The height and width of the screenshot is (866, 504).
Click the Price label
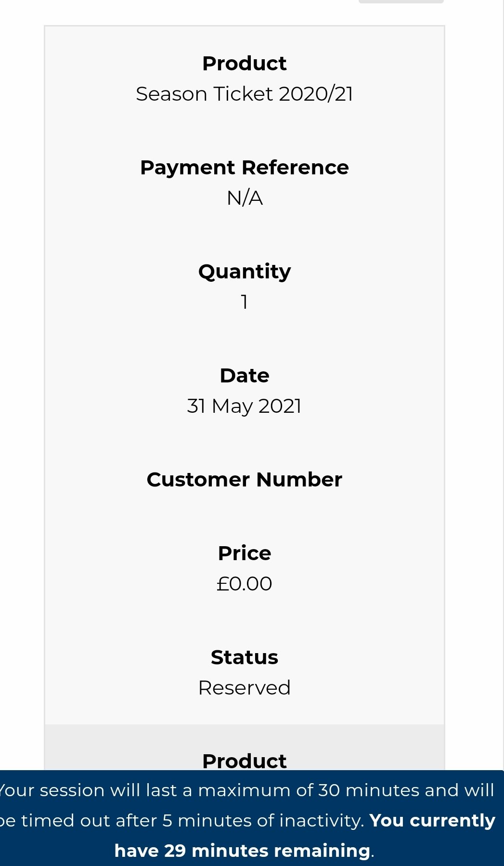pos(244,553)
